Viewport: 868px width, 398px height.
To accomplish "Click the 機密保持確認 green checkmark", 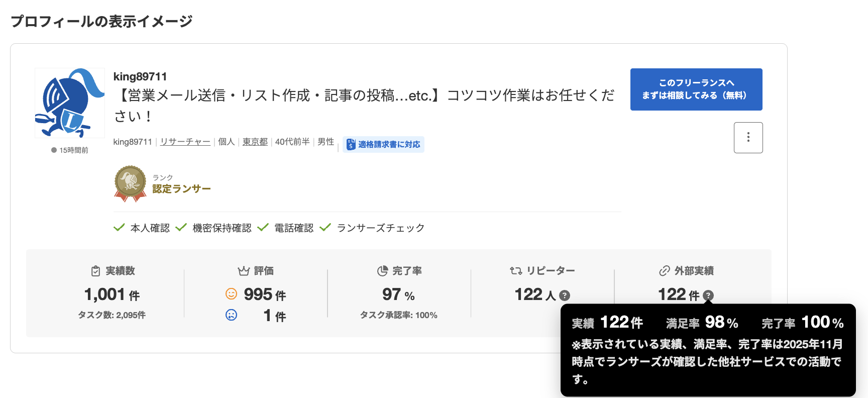I will [181, 228].
